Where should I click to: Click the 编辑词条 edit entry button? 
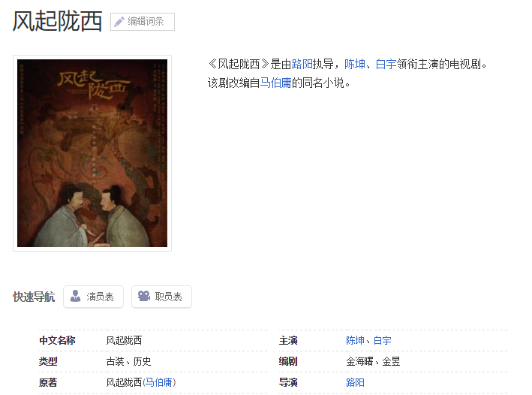[143, 22]
